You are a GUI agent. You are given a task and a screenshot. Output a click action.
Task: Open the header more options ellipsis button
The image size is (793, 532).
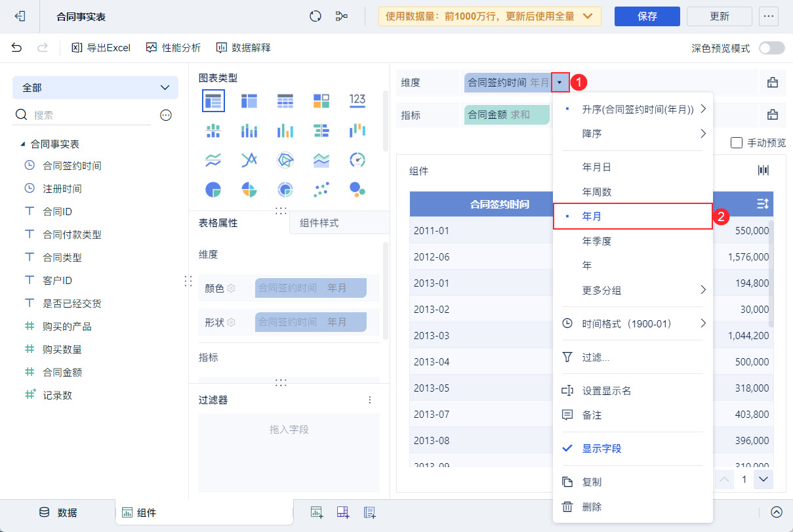[769, 16]
